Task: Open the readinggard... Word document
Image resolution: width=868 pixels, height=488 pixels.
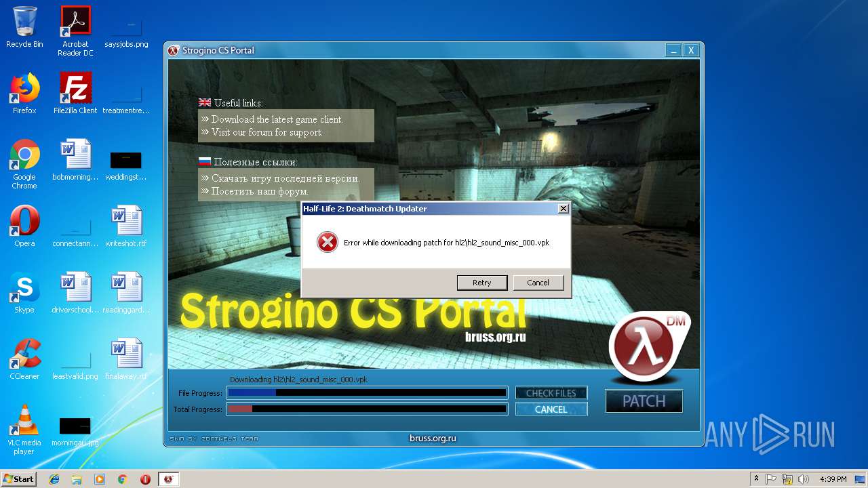Action: [126, 293]
